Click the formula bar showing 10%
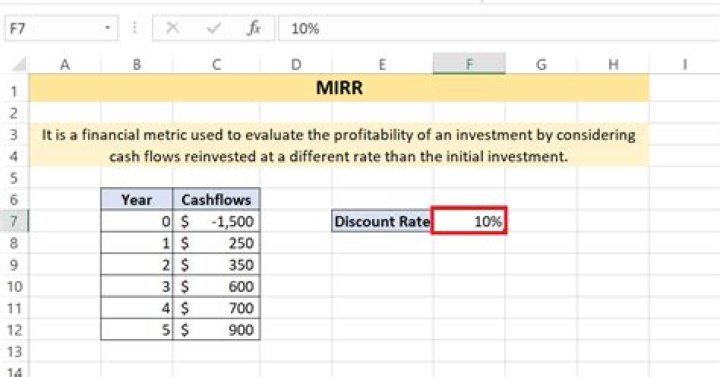This screenshot has width=720, height=377. [499, 28]
